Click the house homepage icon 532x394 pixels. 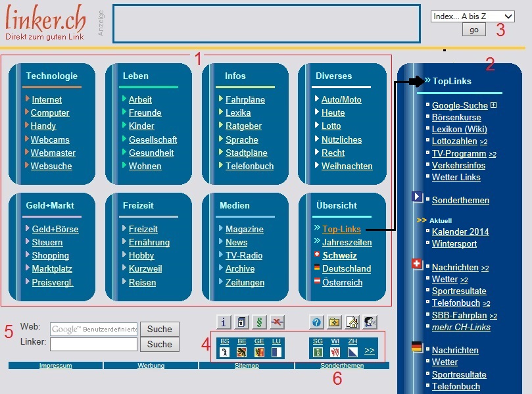point(352,322)
